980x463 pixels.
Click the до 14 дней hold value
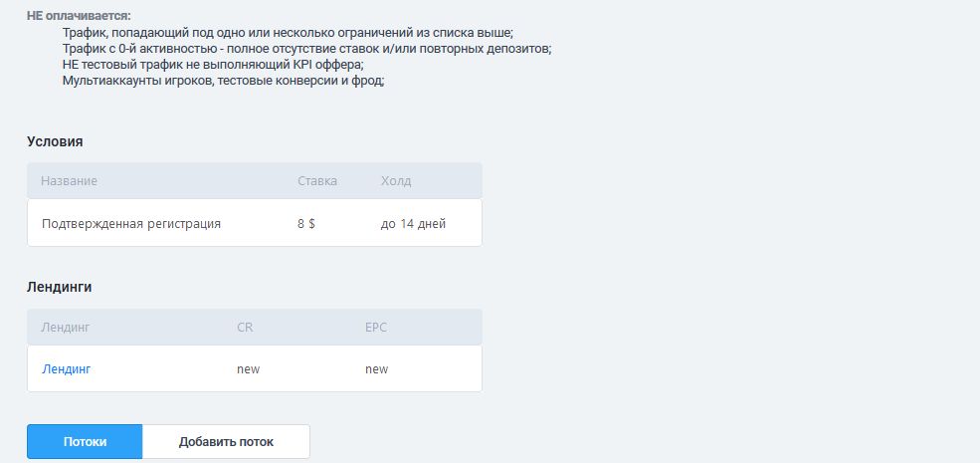(x=413, y=224)
